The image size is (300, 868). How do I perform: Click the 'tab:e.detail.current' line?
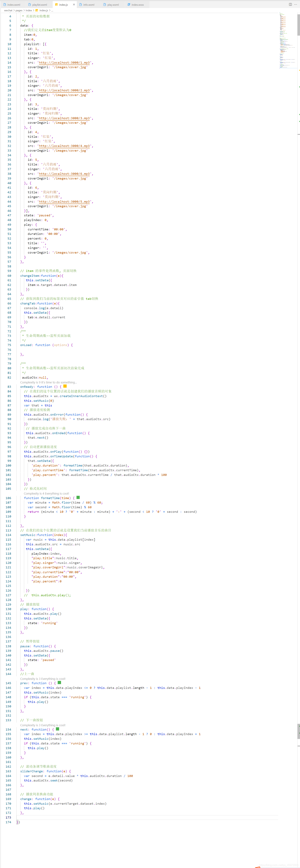tap(46, 317)
